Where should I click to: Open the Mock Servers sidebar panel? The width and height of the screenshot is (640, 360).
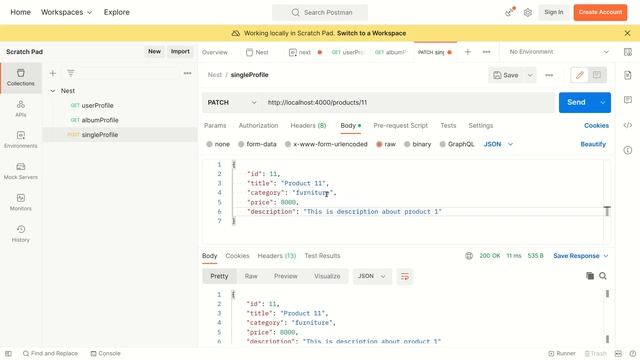tap(20, 171)
